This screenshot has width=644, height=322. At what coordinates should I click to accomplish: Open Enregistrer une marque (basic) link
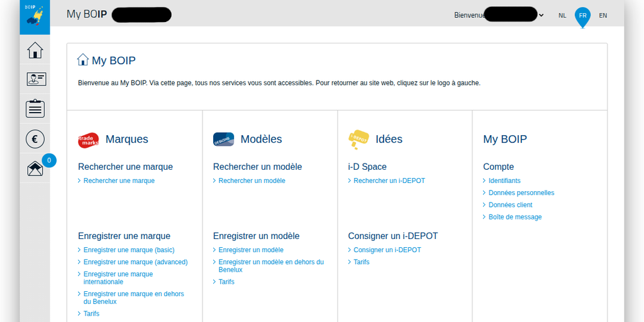click(x=129, y=250)
